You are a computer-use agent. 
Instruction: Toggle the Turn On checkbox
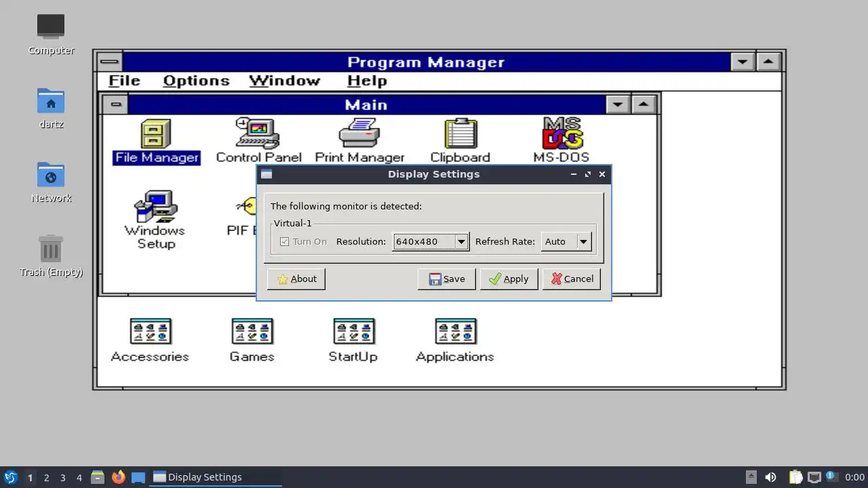(x=284, y=241)
